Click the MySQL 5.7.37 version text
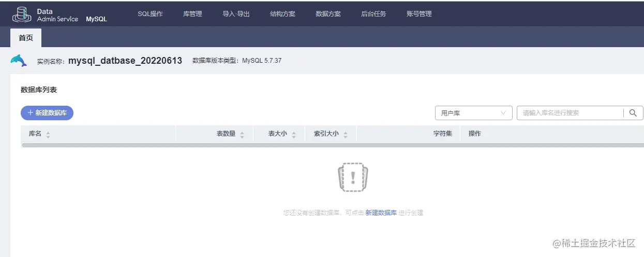The height and width of the screenshot is (257, 644). [x=262, y=61]
